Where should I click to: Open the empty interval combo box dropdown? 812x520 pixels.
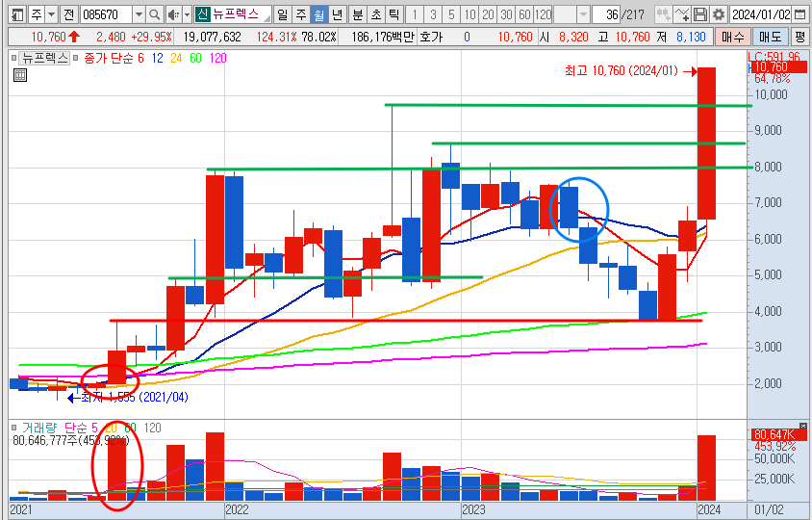tap(584, 14)
